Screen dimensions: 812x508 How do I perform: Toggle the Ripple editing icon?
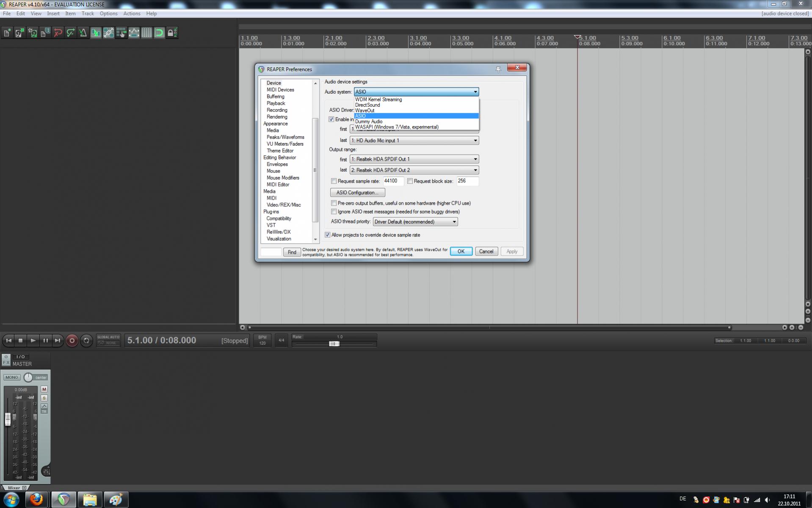[x=121, y=33]
